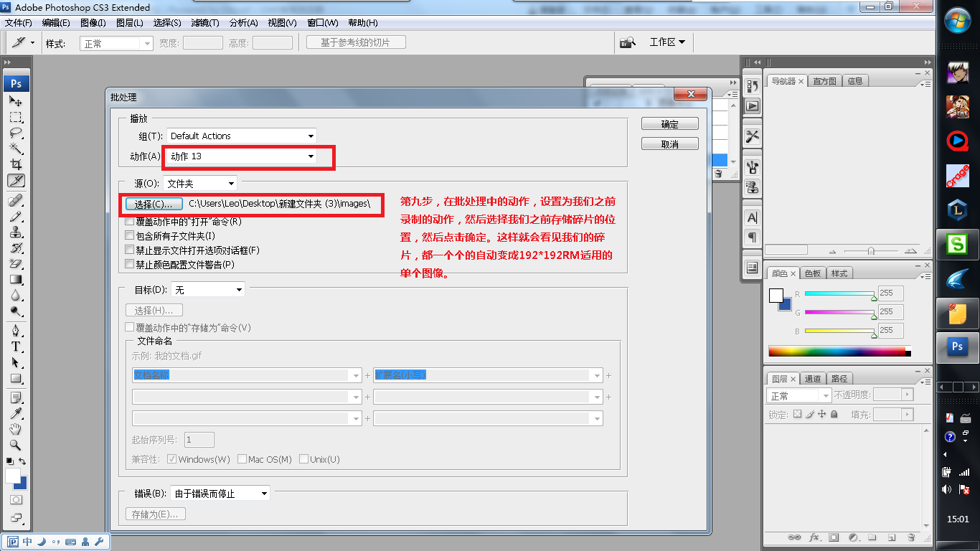Enable 禁止颜色配置文件警告 checkbox
Screen dimensions: 980x551
(x=130, y=265)
